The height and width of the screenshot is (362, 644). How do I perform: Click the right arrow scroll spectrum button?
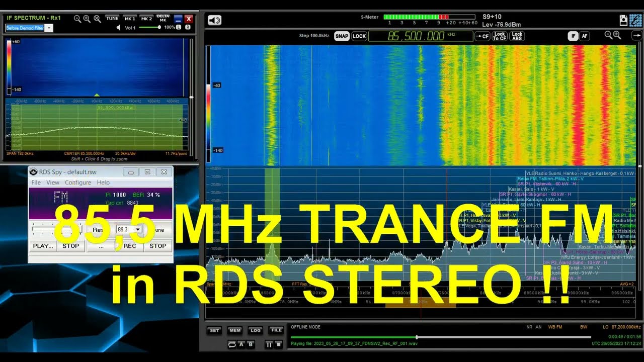click(x=637, y=36)
